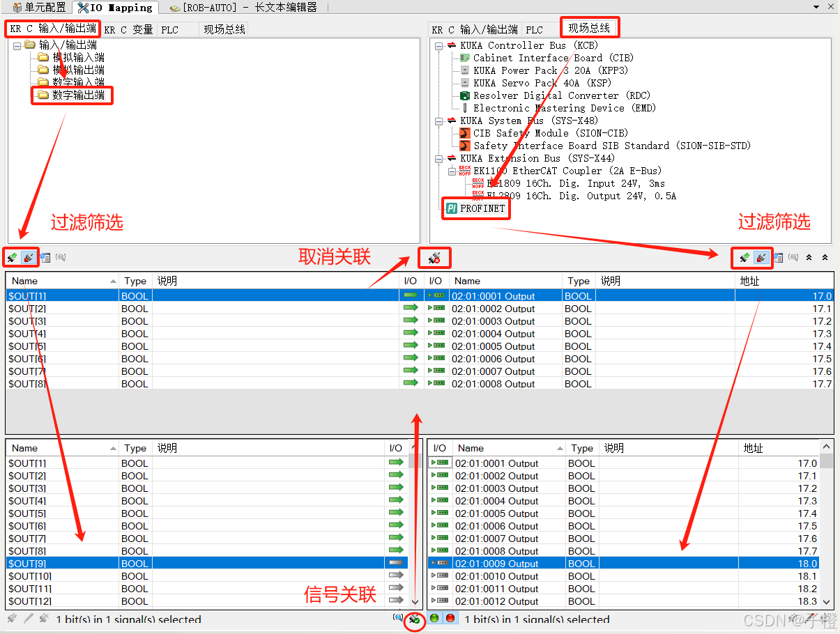Viewport: 840px width, 634px height.
Task: Click the Cabinet Interface Board (CIB) icon
Action: tap(465, 58)
